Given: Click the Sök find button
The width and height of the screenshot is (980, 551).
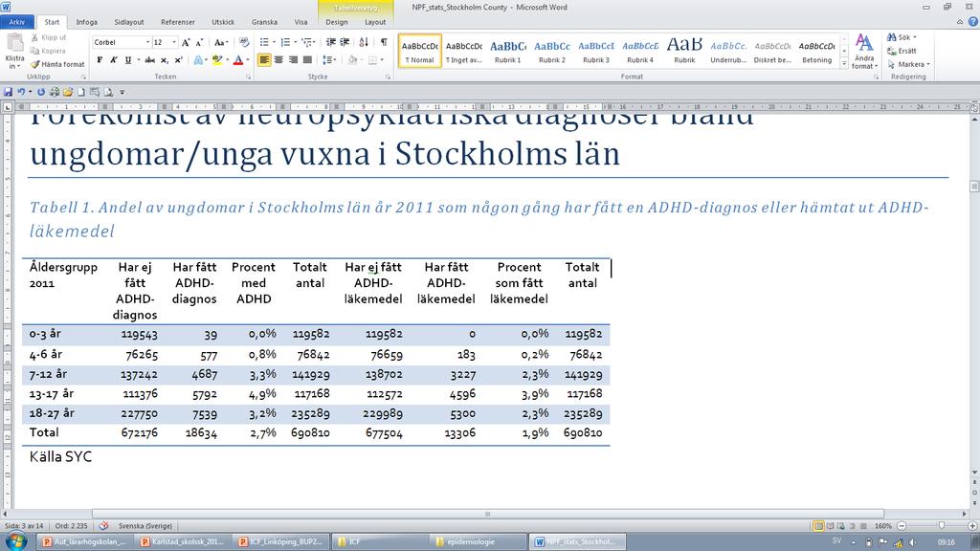Looking at the screenshot, I should [x=902, y=37].
